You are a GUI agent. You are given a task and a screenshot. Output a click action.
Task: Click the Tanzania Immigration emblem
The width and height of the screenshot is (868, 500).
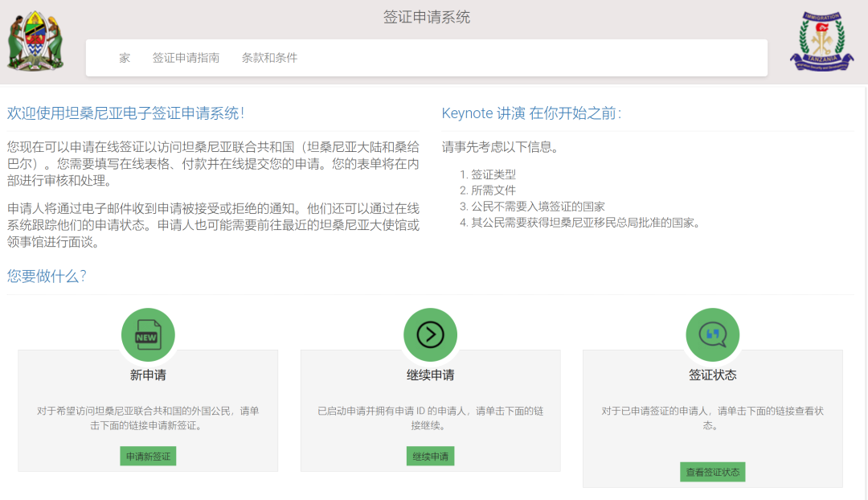coord(821,42)
